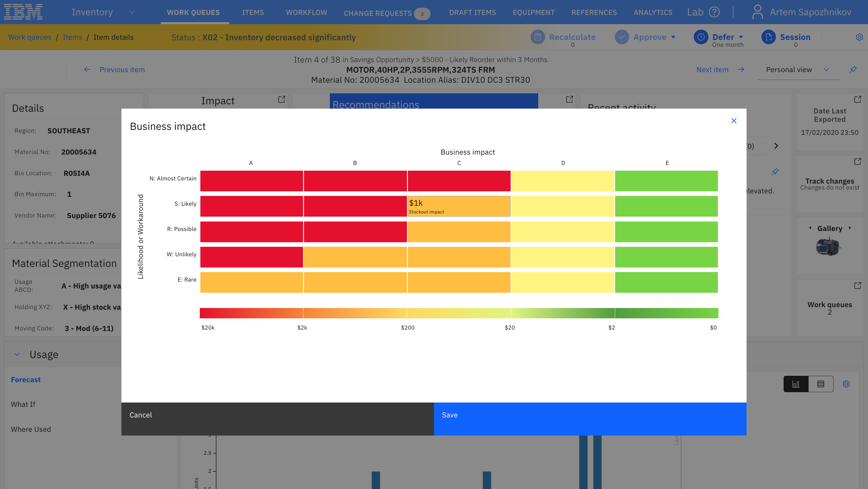Image resolution: width=868 pixels, height=489 pixels.
Task: Open page settings gear in status bar
Action: [859, 37]
